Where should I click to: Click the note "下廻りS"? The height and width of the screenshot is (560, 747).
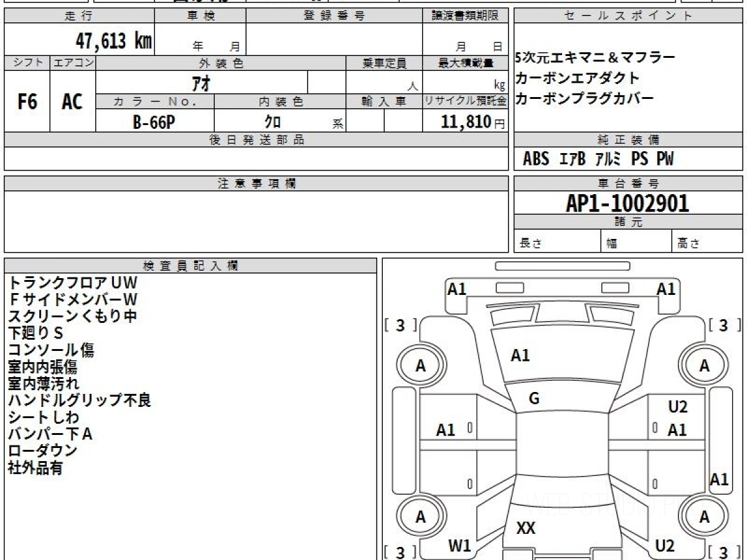pyautogui.click(x=35, y=333)
